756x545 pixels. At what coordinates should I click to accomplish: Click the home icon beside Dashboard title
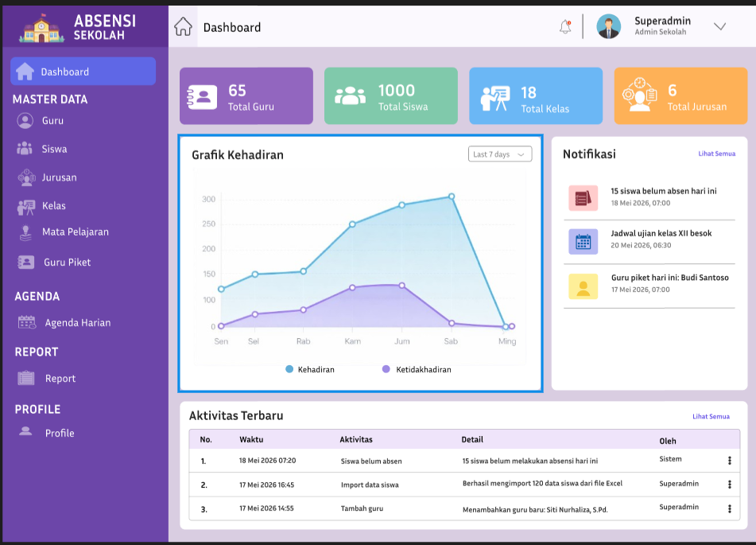click(183, 26)
